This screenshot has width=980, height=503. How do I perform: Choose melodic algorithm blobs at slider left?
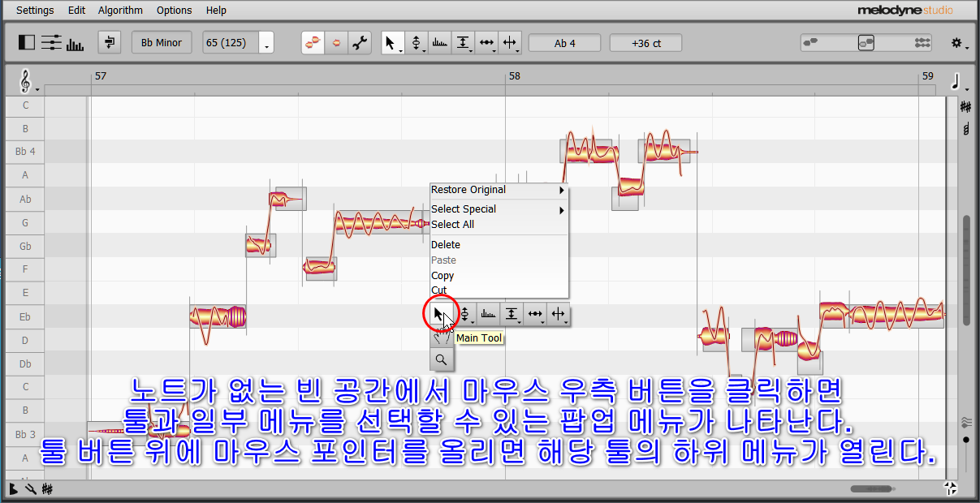point(810,42)
